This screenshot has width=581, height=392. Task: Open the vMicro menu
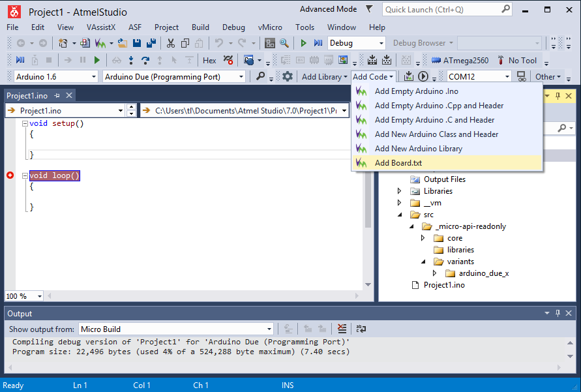click(x=270, y=27)
